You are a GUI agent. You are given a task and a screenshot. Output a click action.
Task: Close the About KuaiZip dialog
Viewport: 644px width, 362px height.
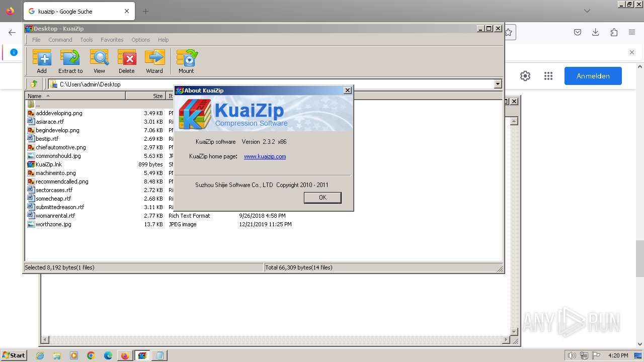point(347,90)
